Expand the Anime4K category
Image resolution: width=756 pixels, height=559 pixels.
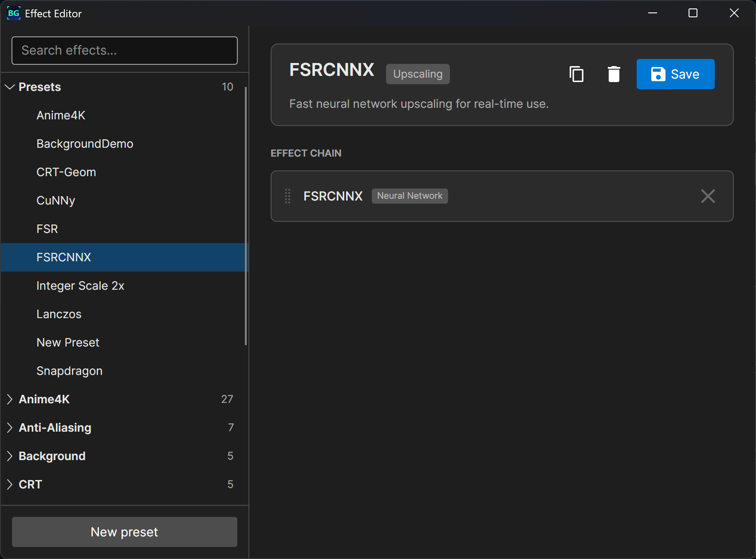tap(10, 399)
